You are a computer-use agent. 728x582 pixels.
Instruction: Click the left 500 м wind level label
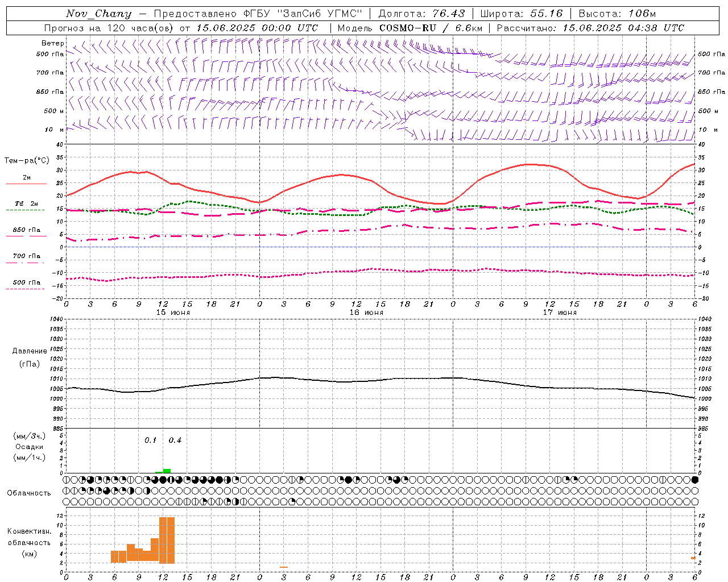[x=54, y=111]
